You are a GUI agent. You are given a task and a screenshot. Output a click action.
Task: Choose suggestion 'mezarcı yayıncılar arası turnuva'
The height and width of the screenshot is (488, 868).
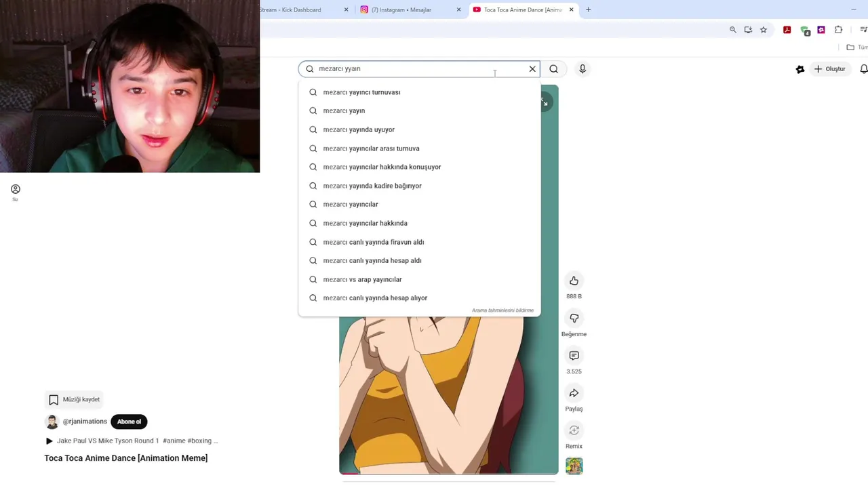coord(419,148)
